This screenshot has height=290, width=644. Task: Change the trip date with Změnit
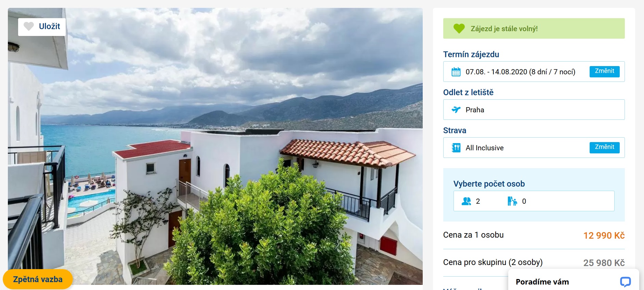(604, 71)
